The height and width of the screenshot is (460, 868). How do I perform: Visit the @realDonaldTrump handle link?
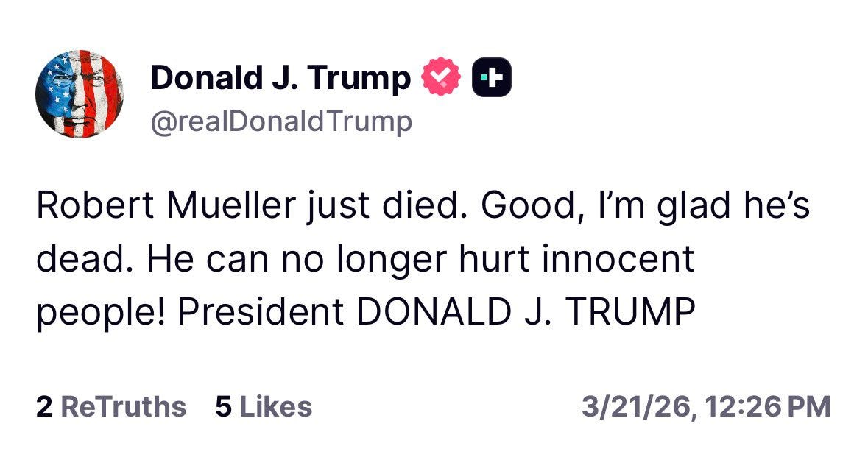coord(281,121)
